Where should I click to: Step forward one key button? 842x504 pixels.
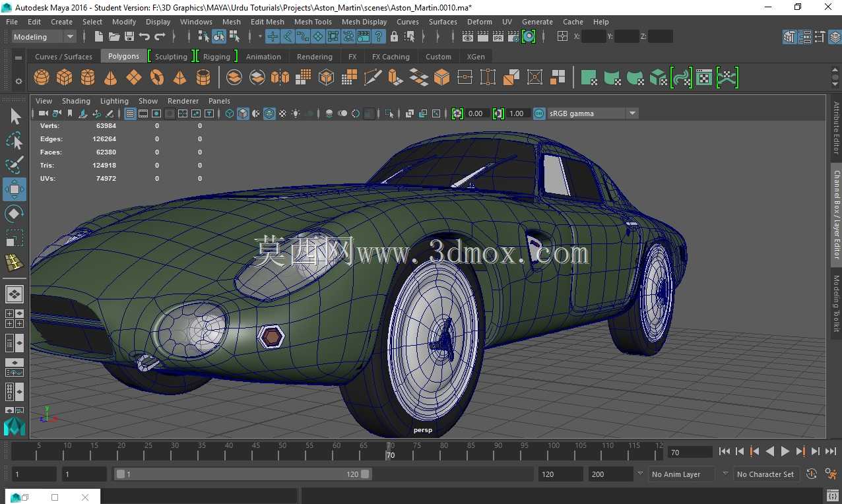800,451
